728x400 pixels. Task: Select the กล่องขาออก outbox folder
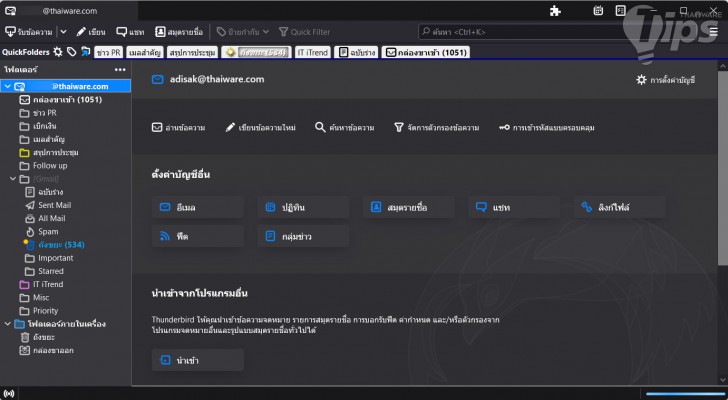click(46, 350)
